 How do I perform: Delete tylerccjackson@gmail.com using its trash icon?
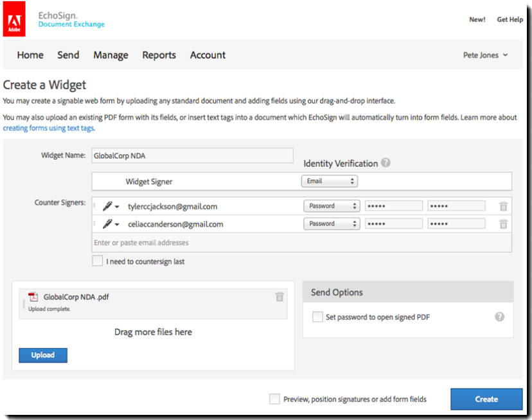point(503,206)
